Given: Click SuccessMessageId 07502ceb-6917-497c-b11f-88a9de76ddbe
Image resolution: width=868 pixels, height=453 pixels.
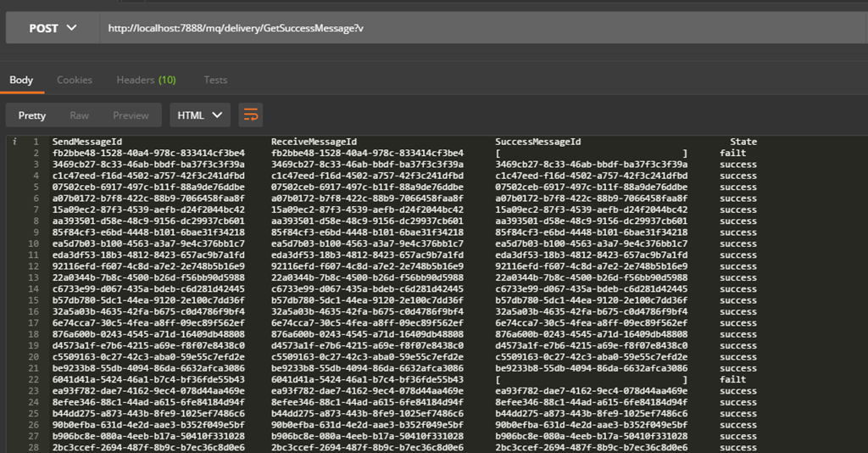Looking at the screenshot, I should click(x=591, y=187).
